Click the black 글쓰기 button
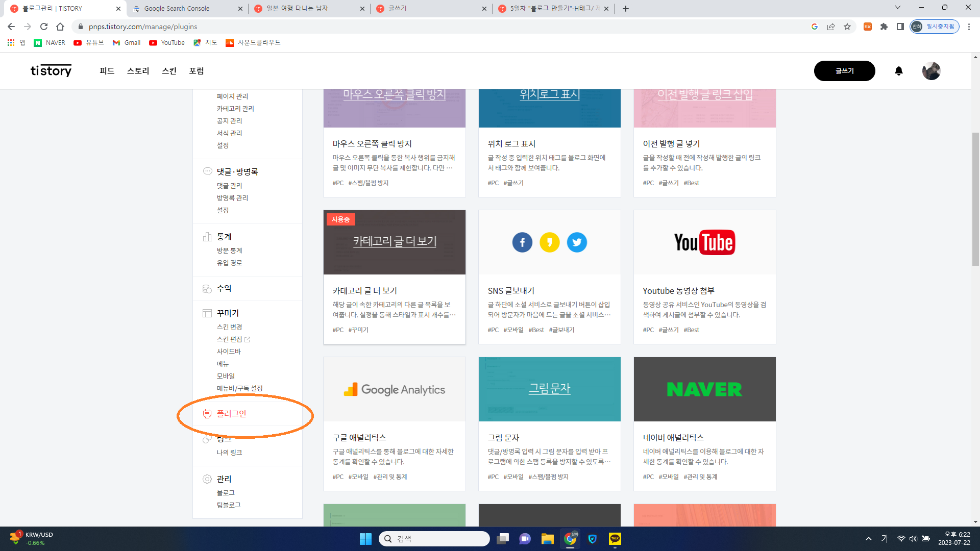The image size is (980, 551). 844,71
